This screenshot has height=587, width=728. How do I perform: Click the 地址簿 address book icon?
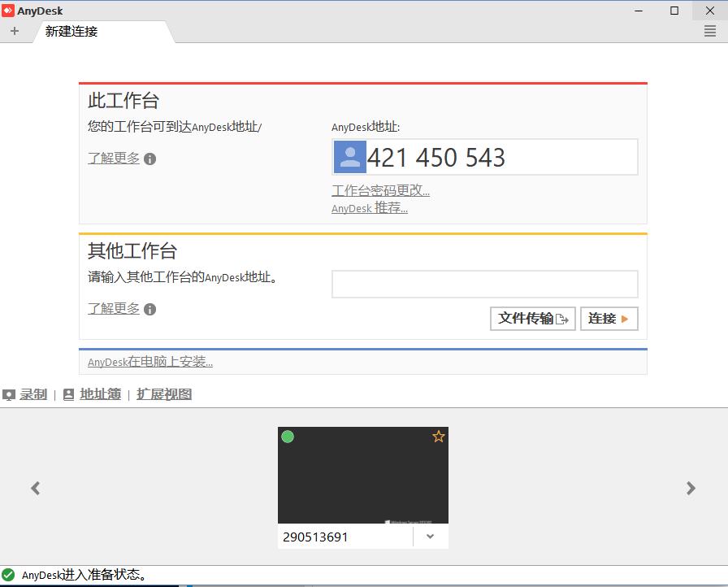(69, 395)
